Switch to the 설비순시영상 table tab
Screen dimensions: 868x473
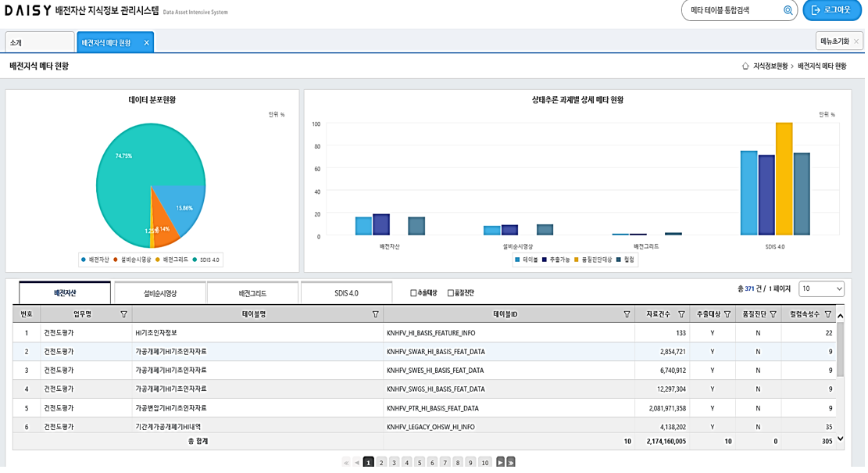(x=160, y=293)
